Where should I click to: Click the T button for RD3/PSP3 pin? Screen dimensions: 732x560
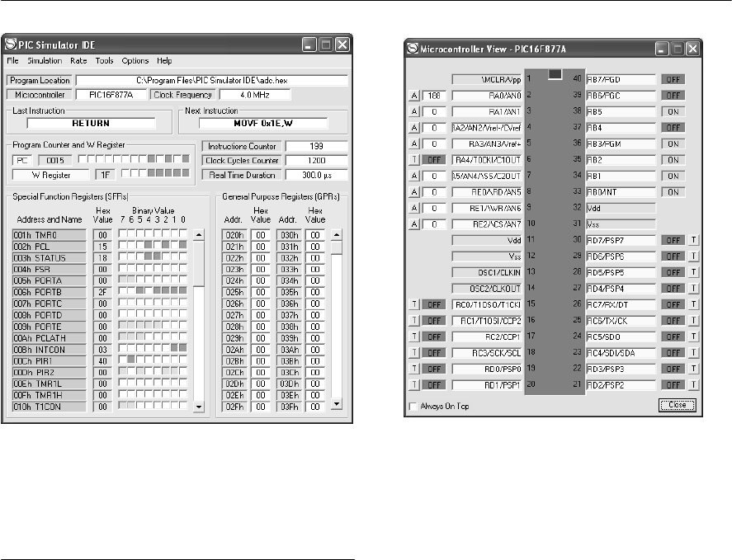coord(694,369)
